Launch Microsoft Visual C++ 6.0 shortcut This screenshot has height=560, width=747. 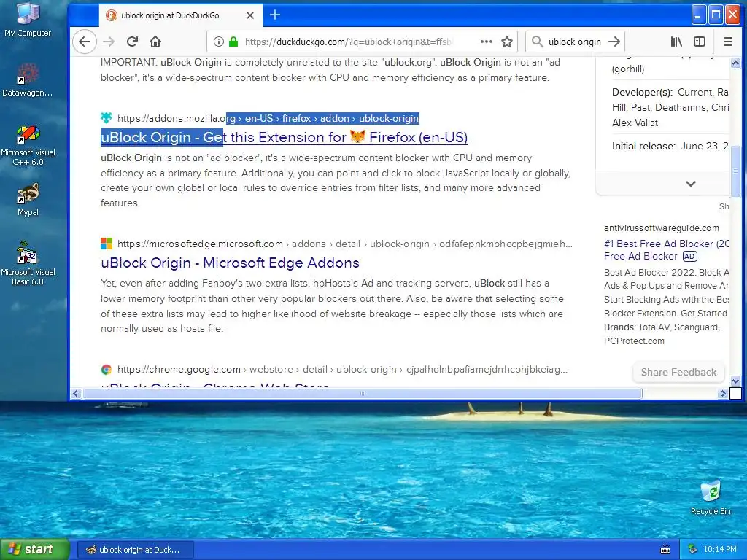pos(28,145)
